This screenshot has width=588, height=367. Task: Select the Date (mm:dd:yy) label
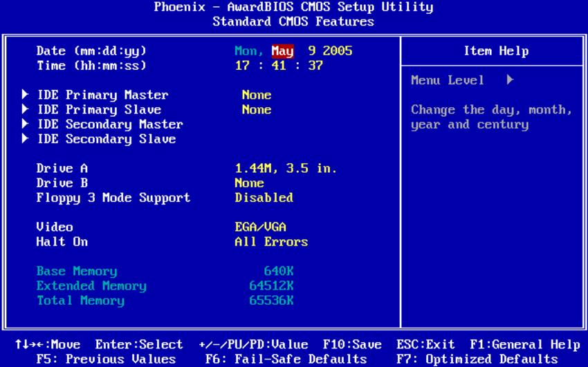[x=91, y=51]
